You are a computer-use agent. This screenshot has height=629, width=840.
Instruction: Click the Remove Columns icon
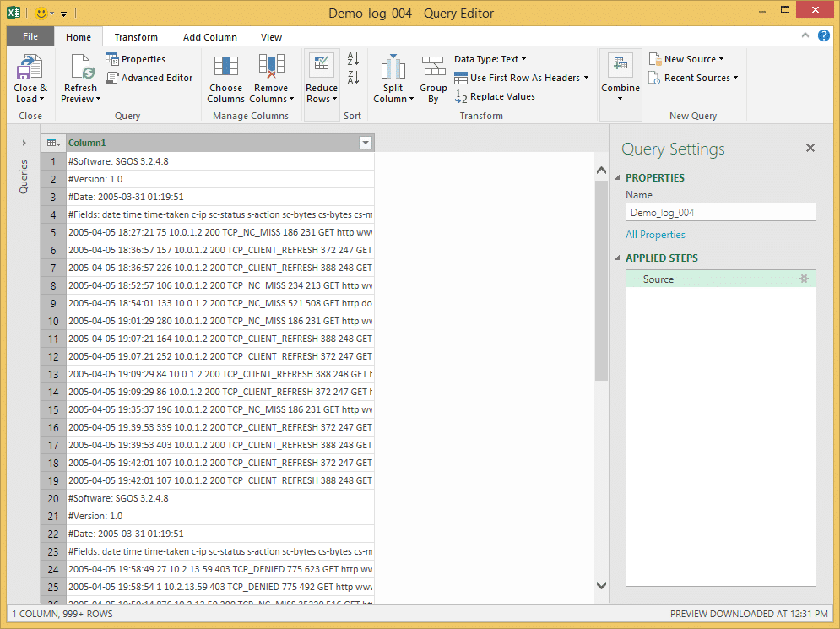(x=271, y=67)
